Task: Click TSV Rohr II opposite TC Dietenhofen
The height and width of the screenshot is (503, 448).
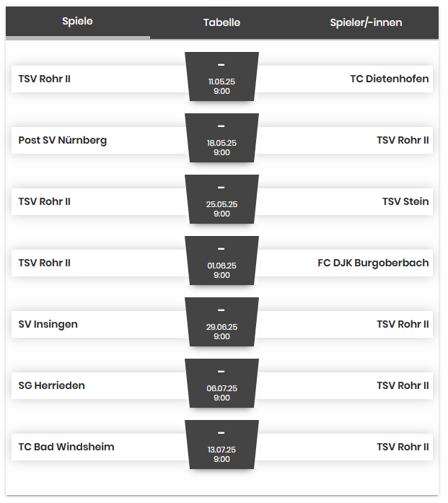Action: click(45, 79)
